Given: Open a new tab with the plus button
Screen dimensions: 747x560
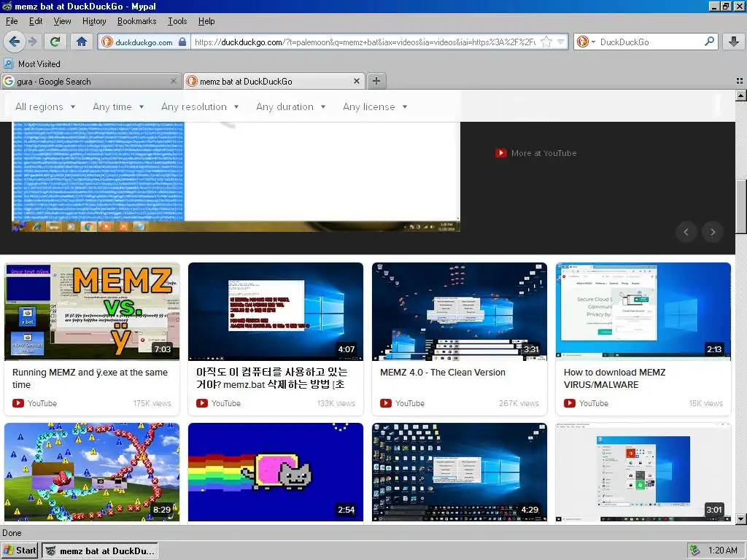Looking at the screenshot, I should coord(376,81).
